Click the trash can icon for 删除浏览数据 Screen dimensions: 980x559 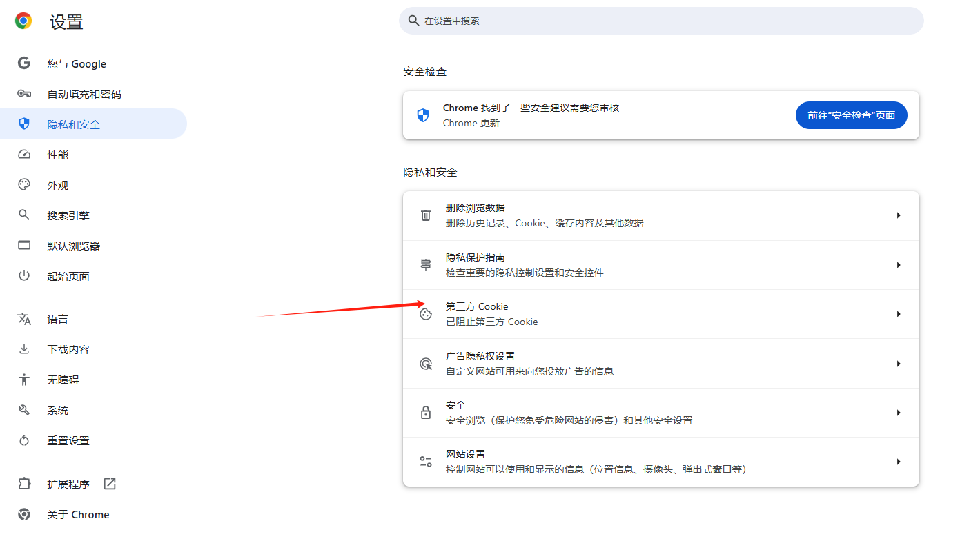426,215
